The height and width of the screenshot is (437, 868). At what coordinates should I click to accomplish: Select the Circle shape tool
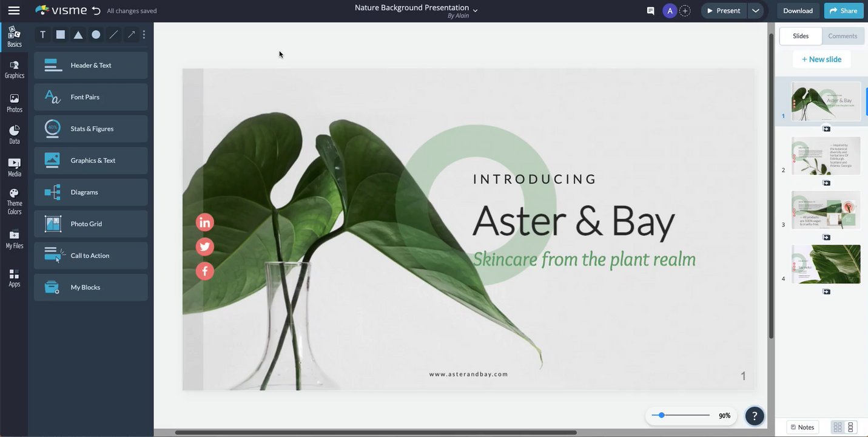96,35
